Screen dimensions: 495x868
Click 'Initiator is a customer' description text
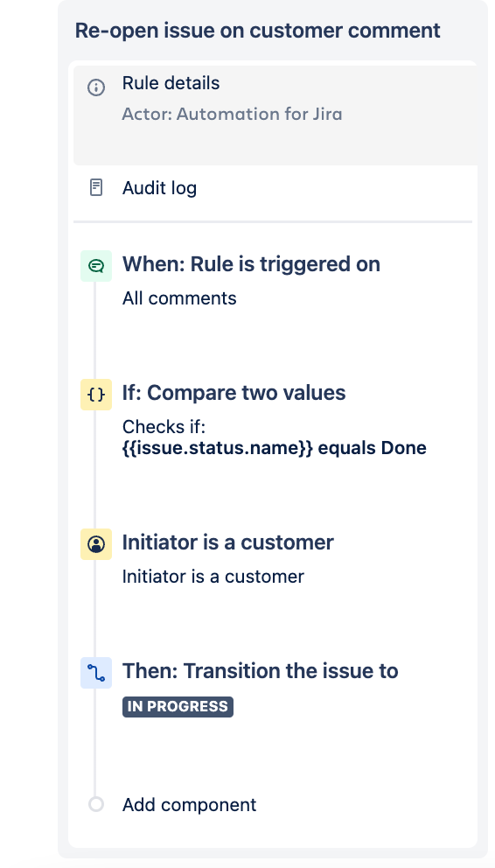(x=213, y=577)
